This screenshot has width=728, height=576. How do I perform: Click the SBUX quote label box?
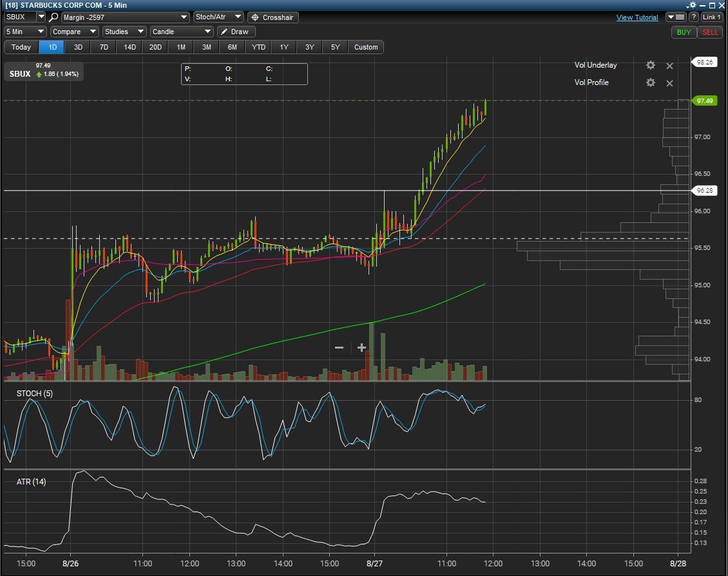[x=44, y=71]
